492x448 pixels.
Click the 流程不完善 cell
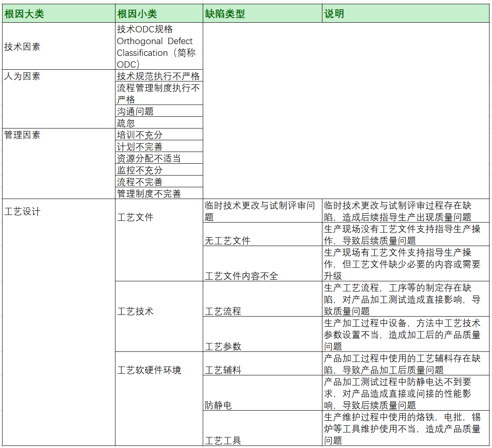[x=159, y=181]
